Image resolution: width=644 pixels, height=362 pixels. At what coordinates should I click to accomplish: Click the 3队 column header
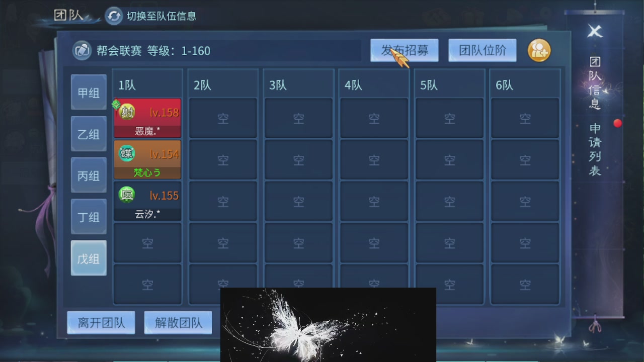[x=278, y=85]
